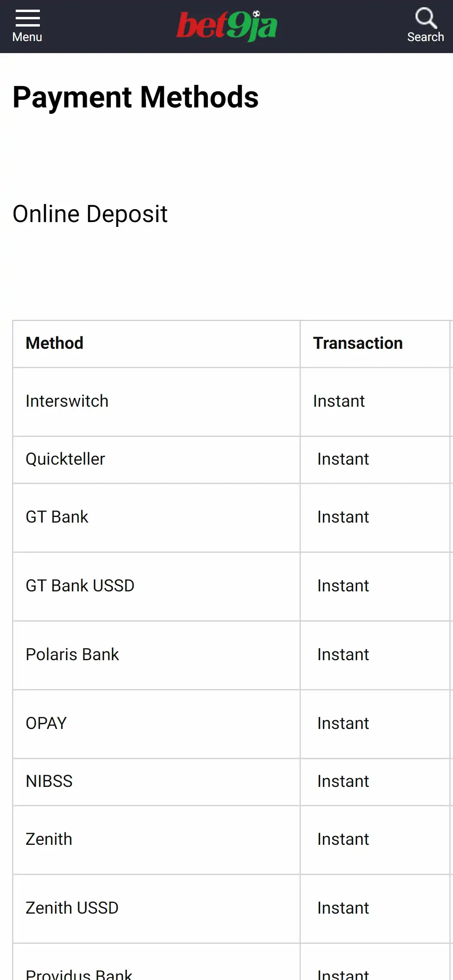The height and width of the screenshot is (980, 453).
Task: Choose GT Bank in the table
Action: 57,517
